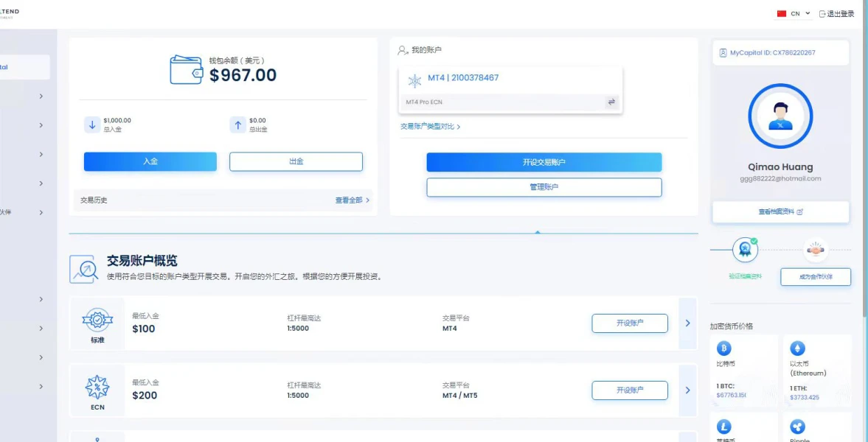868x442 pixels.
Task: Click the swap arrows icon on MT4 Pro ECN
Action: [x=611, y=102]
